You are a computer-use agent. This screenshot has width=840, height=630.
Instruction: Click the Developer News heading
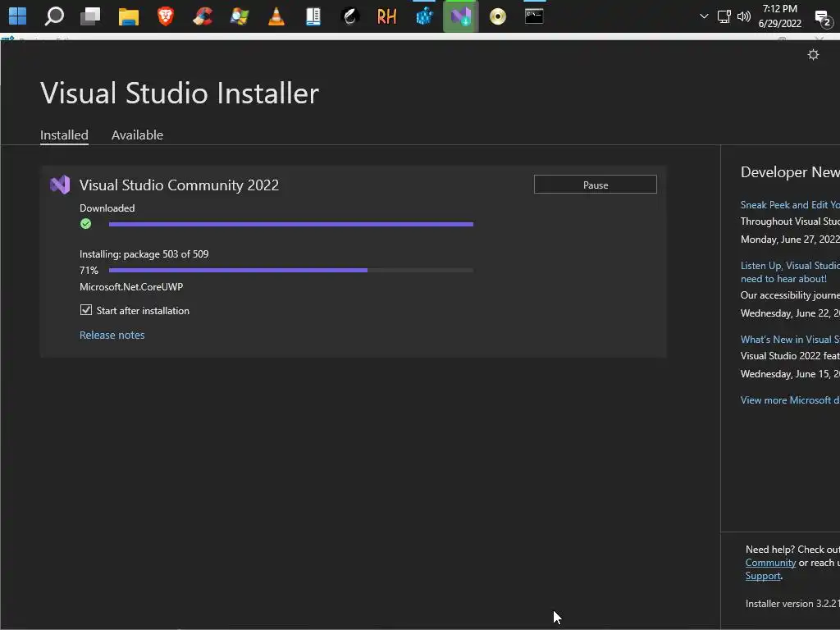[x=790, y=172]
